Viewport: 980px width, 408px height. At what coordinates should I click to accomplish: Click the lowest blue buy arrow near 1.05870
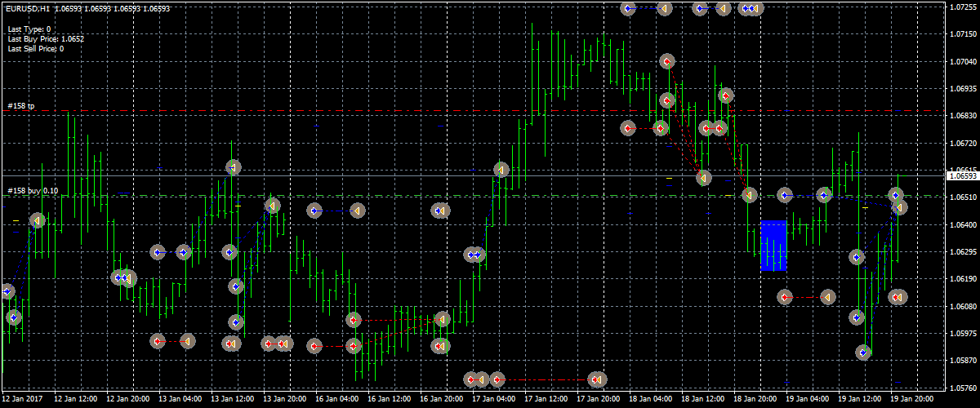coord(863,353)
